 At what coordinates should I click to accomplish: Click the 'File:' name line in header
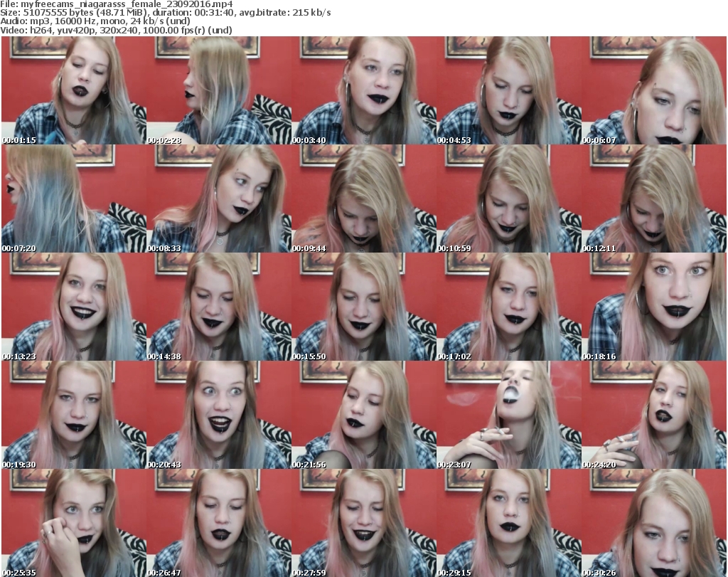coord(117,4)
